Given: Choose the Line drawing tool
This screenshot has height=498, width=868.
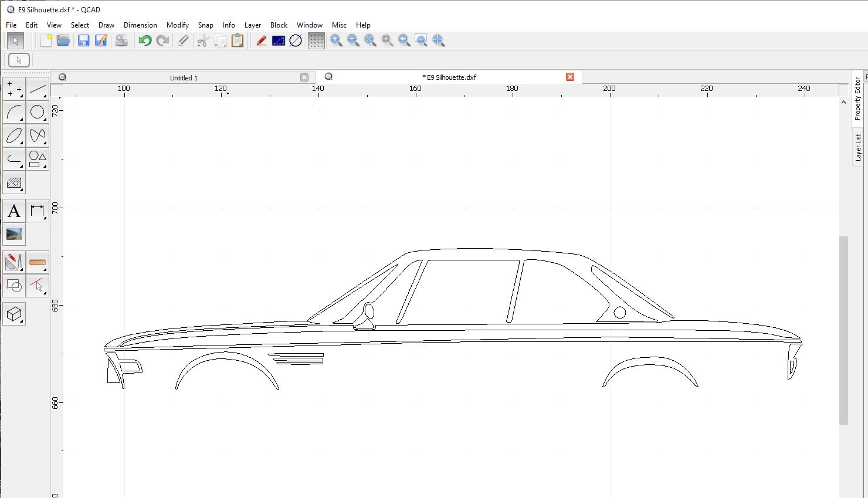Looking at the screenshot, I should point(37,89).
